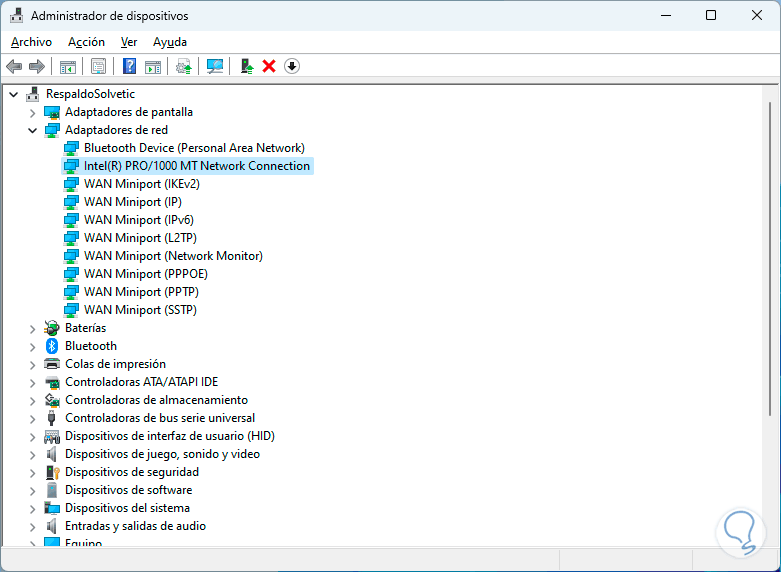Click the Back arrow toolbar icon

14,66
